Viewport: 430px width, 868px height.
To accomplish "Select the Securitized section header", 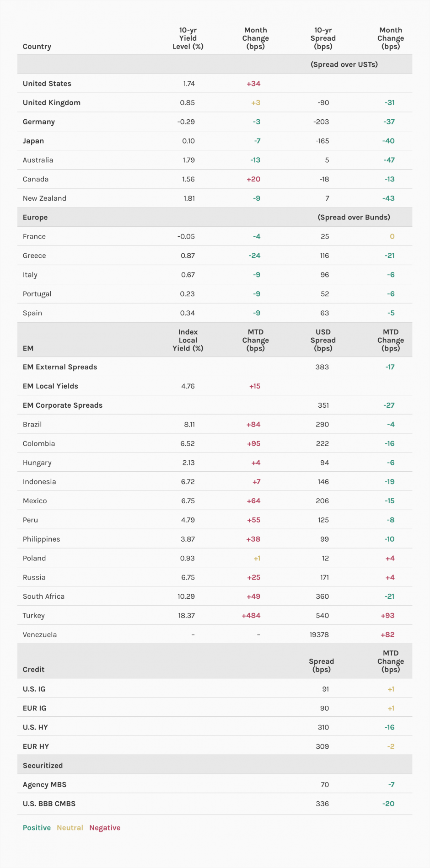I will tap(43, 766).
